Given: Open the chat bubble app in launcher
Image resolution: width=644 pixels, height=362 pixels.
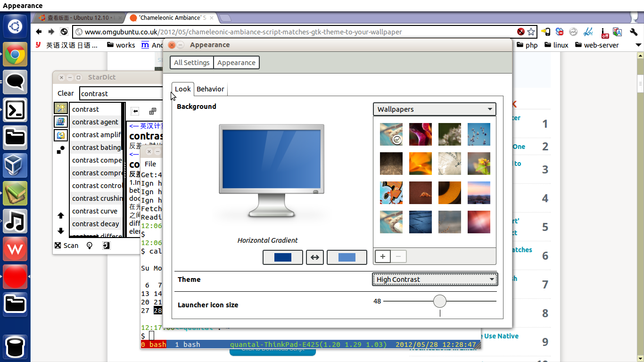Looking at the screenshot, I should [15, 82].
